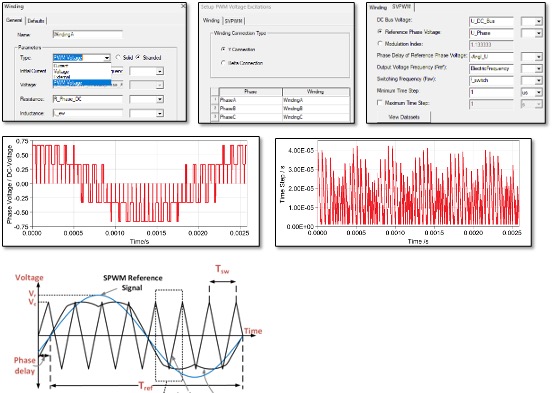
Task: Open the SVPWM tab in Setup PWM dialog
Action: coord(234,21)
